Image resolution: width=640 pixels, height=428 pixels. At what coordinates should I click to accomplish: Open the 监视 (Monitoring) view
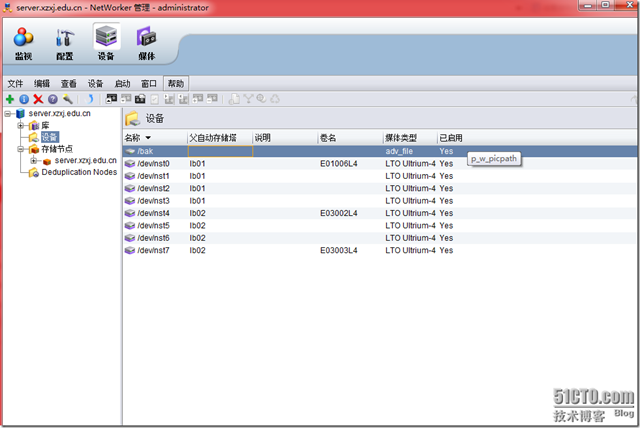[23, 43]
